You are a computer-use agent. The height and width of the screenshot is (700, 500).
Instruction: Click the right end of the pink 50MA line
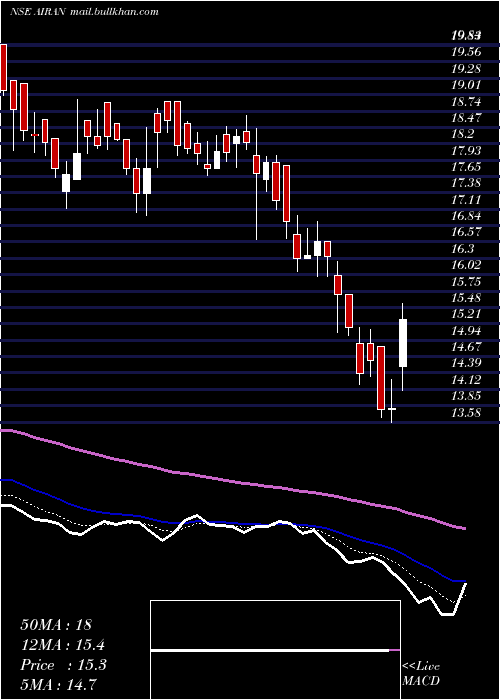[464, 528]
